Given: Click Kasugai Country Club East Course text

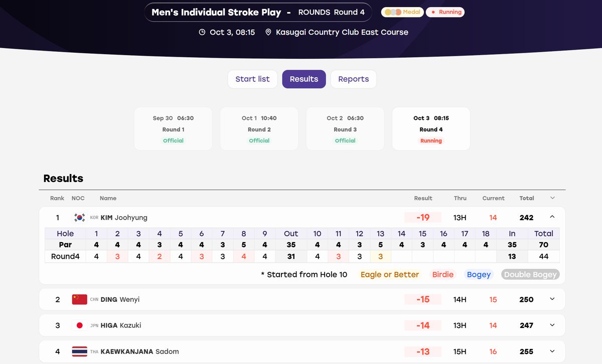Looking at the screenshot, I should [x=342, y=32].
